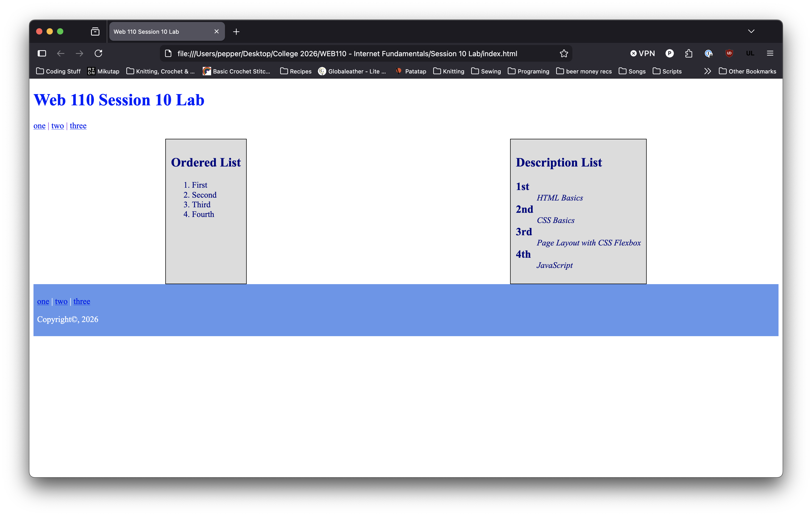This screenshot has height=516, width=812.
Task: Open the Coding Stuff bookmarks folder
Action: point(58,71)
